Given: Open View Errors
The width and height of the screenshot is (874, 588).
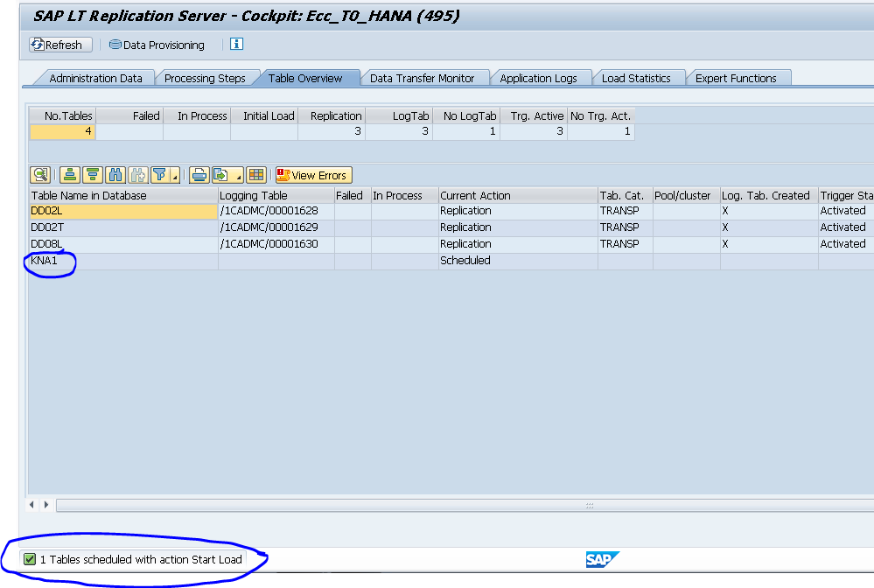Looking at the screenshot, I should point(312,175).
